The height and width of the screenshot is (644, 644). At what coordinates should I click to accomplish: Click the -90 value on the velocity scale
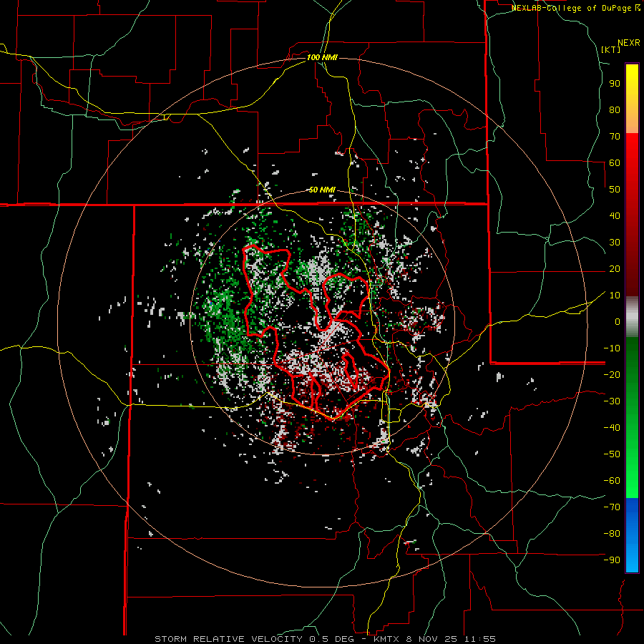[x=612, y=560]
